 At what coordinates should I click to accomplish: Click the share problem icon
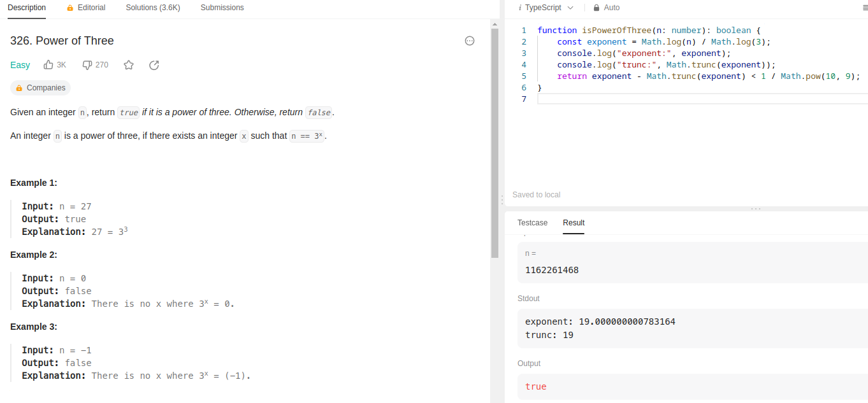(154, 65)
